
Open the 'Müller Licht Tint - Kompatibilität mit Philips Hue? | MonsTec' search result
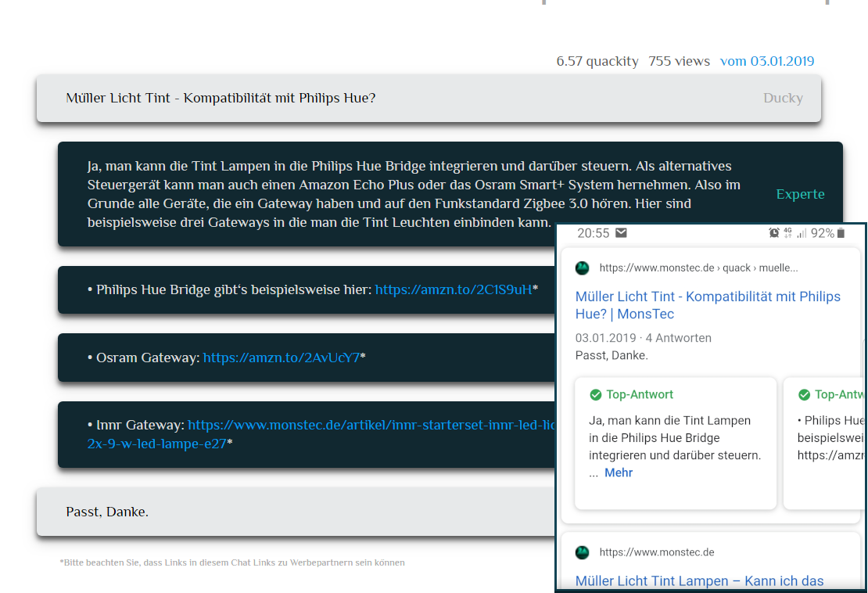pos(708,305)
